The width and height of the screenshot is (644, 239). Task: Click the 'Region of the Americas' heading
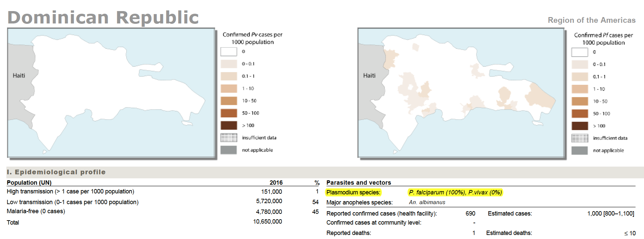tap(592, 20)
